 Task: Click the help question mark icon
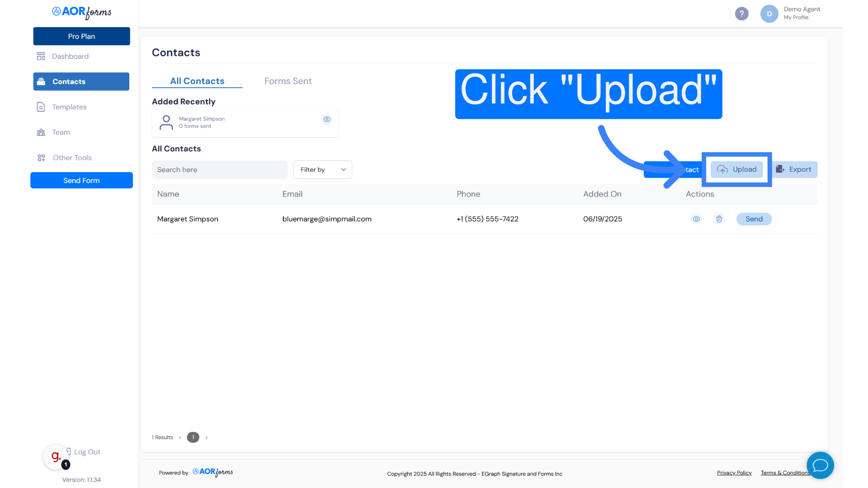tap(741, 14)
